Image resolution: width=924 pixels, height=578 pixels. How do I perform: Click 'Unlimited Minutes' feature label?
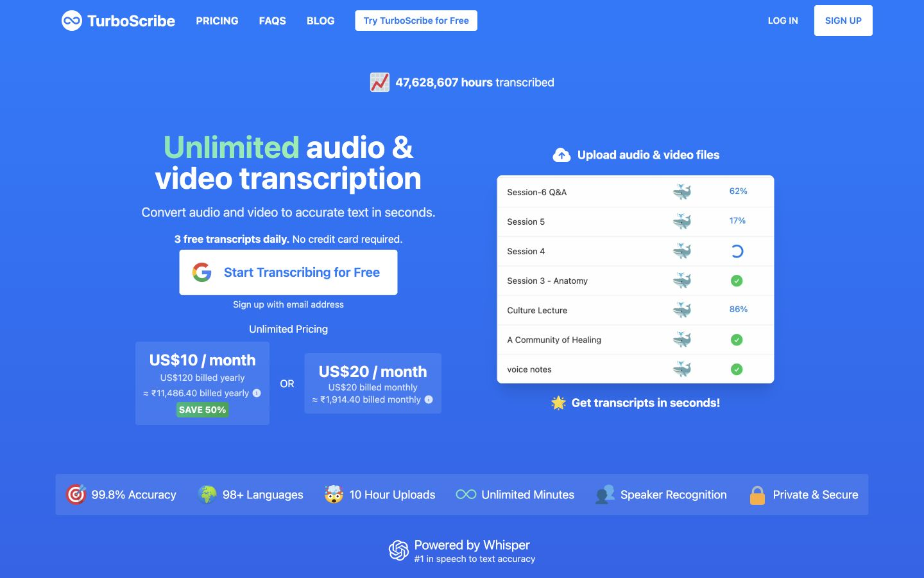tap(527, 495)
